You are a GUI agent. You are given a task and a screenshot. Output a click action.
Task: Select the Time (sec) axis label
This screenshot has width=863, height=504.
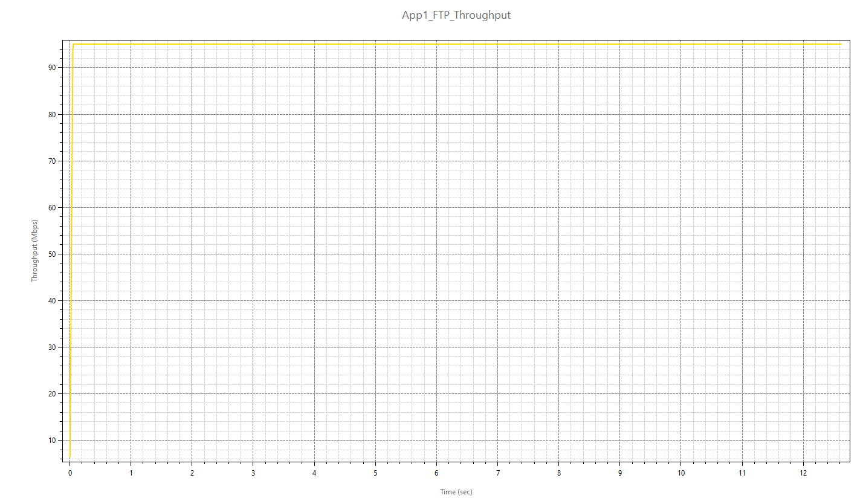click(x=456, y=491)
